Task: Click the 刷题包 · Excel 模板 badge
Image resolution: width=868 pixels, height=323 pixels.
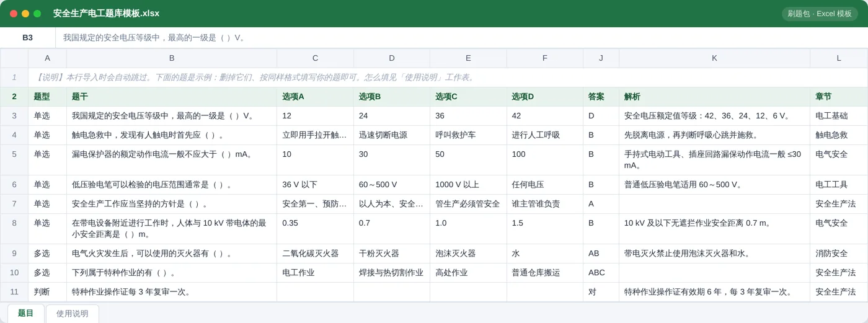Action: click(820, 14)
